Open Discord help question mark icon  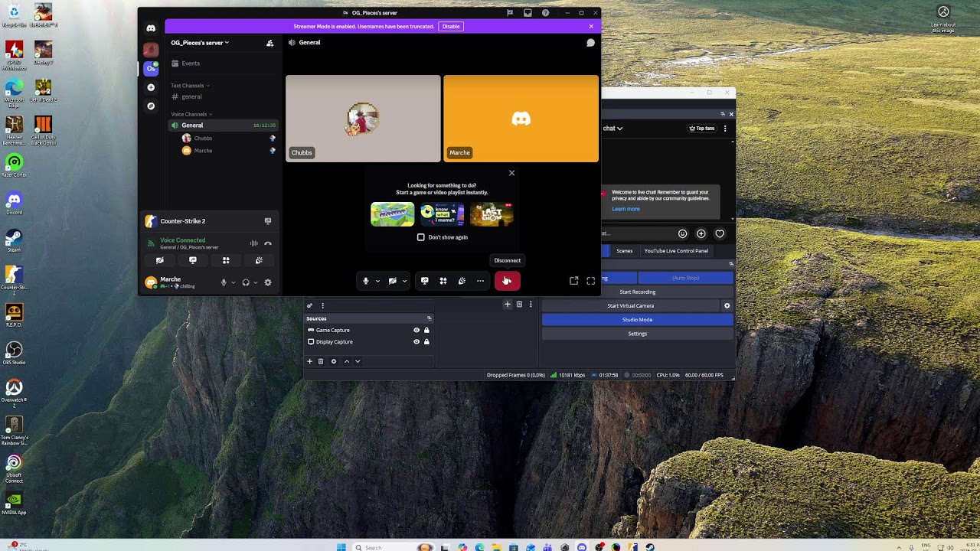(545, 13)
